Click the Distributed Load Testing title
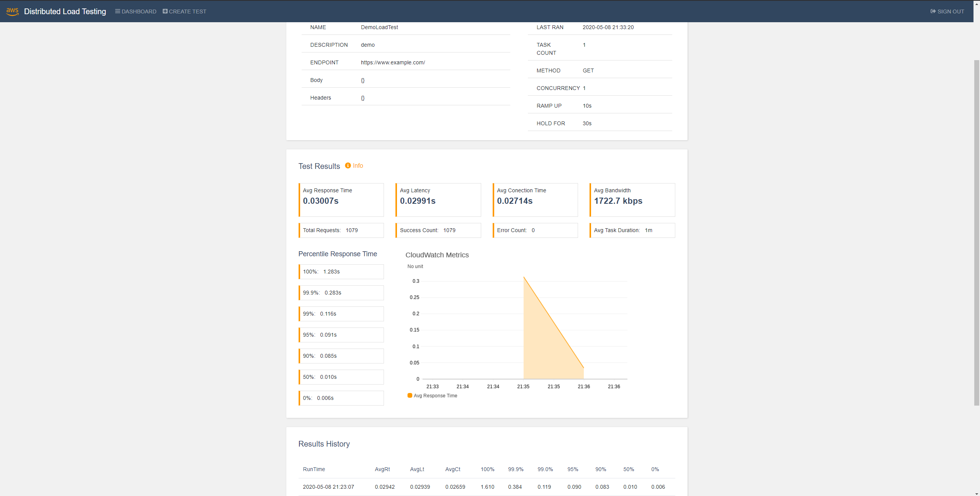980x496 pixels. (65, 11)
